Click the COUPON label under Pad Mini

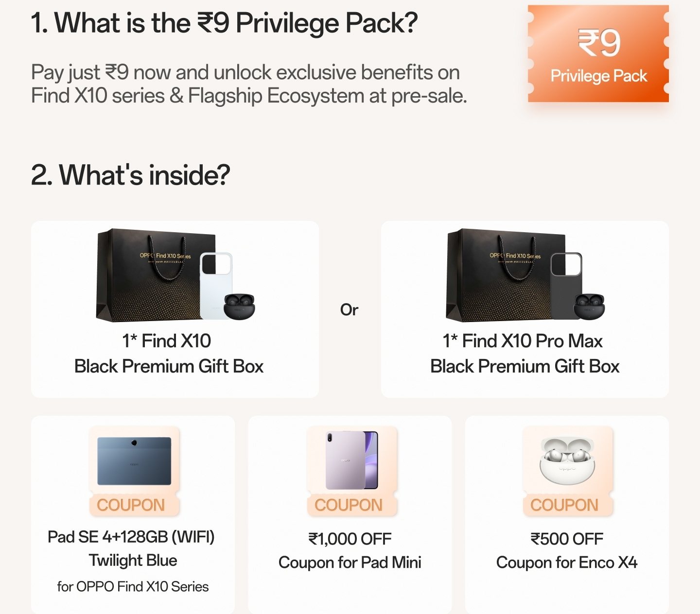pos(349,505)
